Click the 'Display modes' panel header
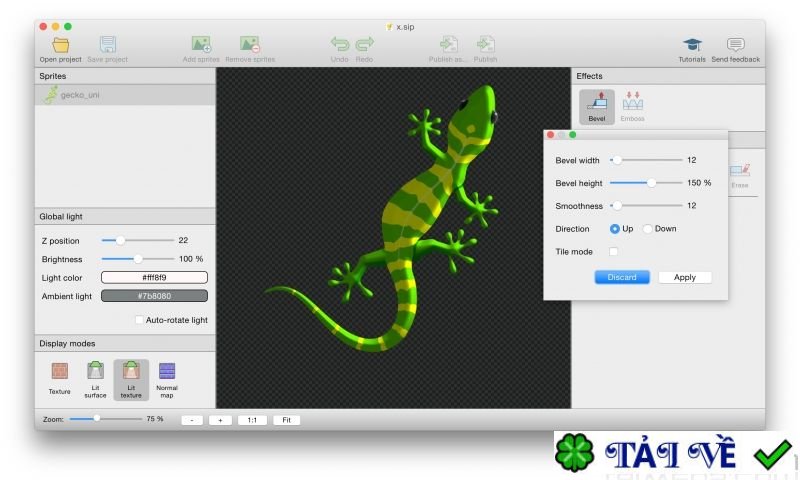 pyautogui.click(x=125, y=343)
